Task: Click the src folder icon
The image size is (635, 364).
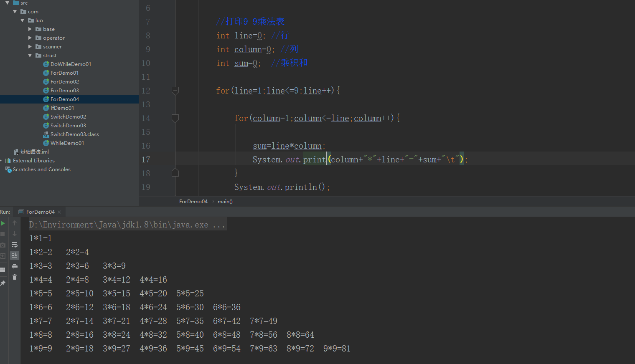Action: [16, 3]
